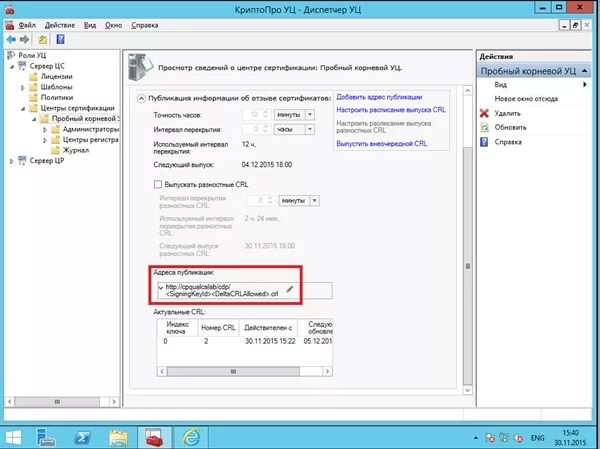Viewport: 600px width, 449px height.
Task: Collapse Публикация информации об отзыве section
Action: point(141,98)
